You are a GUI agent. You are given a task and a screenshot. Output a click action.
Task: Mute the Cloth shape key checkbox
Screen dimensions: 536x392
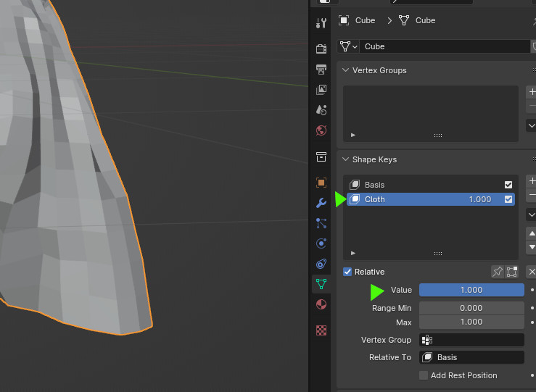click(508, 199)
